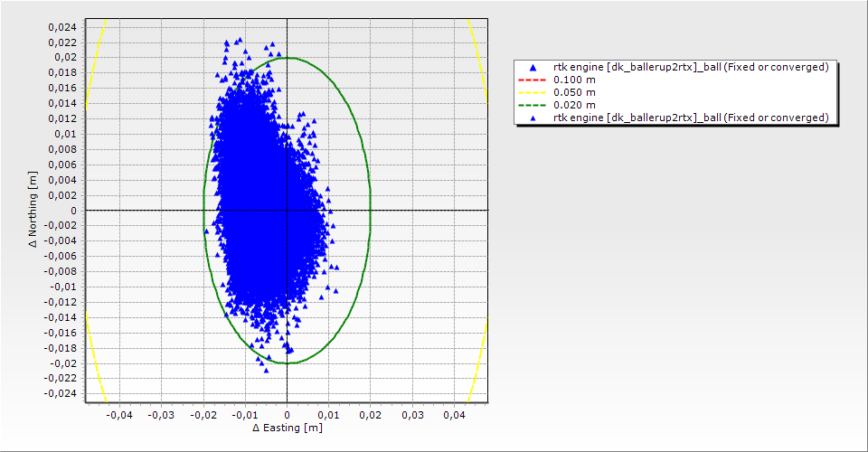Click the -0,02 label on the easting axis

203,415
